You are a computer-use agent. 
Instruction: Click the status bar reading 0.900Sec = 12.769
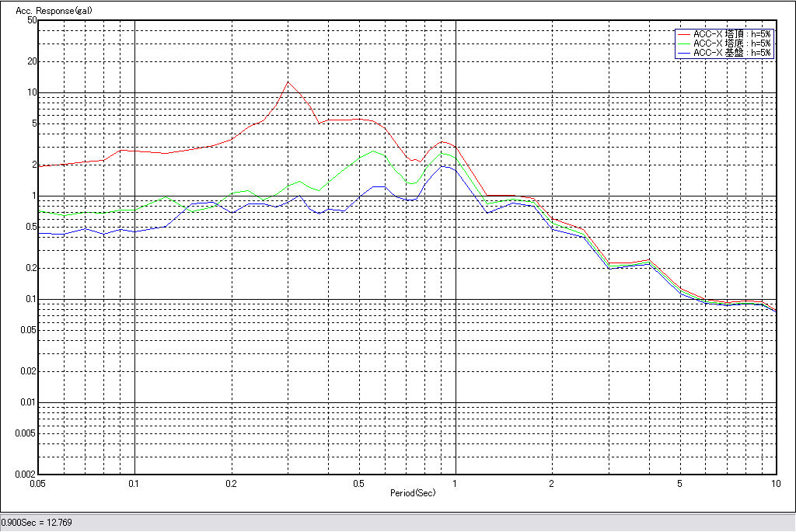coord(37,522)
